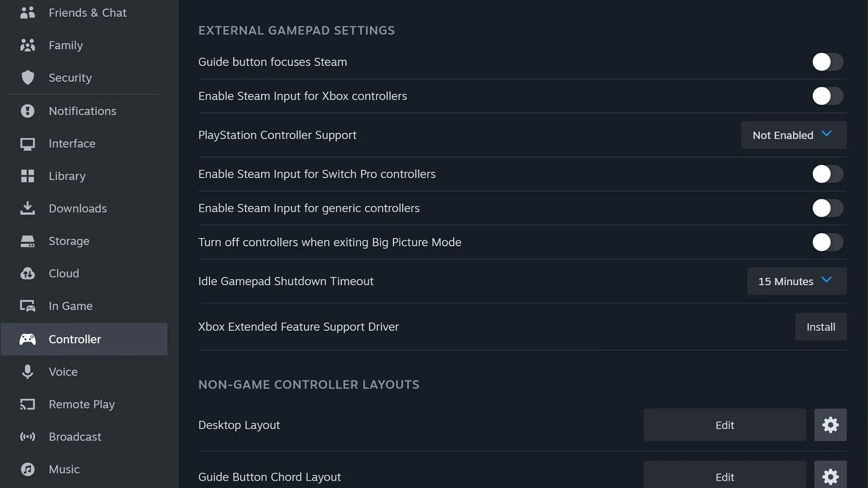Open In Game settings section
The height and width of the screenshot is (488, 868).
click(71, 305)
